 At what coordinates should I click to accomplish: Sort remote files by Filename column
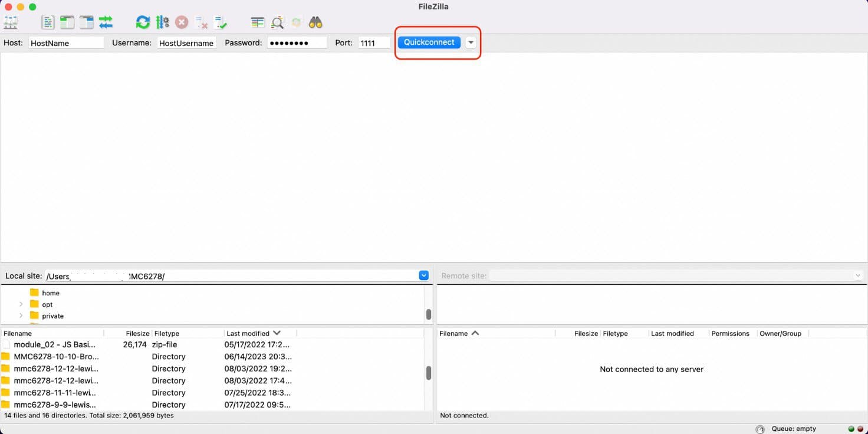tap(496, 333)
